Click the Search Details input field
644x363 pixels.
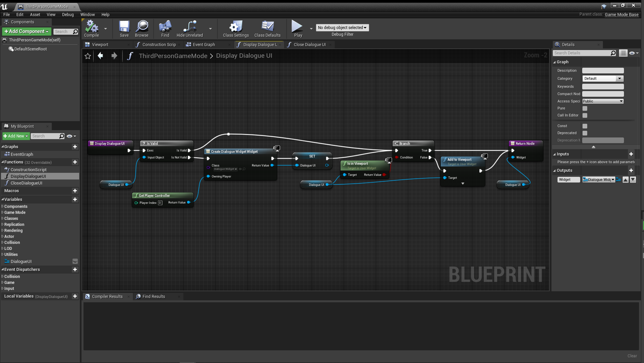tap(582, 53)
